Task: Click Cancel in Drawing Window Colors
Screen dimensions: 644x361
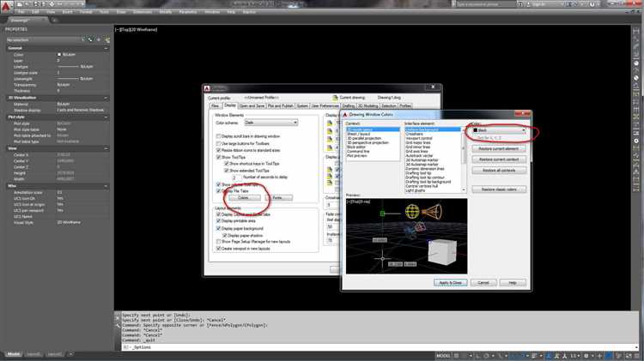Action: 483,283
